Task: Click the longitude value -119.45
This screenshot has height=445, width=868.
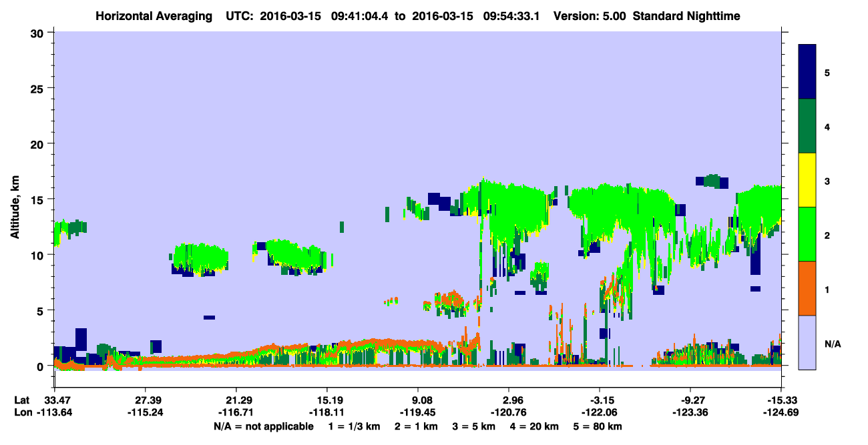Action: [x=418, y=412]
